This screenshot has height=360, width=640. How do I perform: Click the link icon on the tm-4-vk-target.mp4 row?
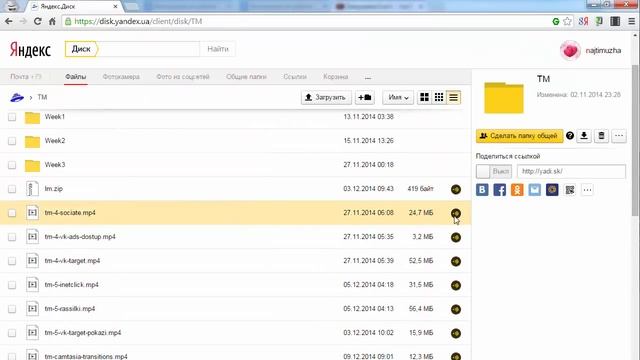click(x=456, y=261)
